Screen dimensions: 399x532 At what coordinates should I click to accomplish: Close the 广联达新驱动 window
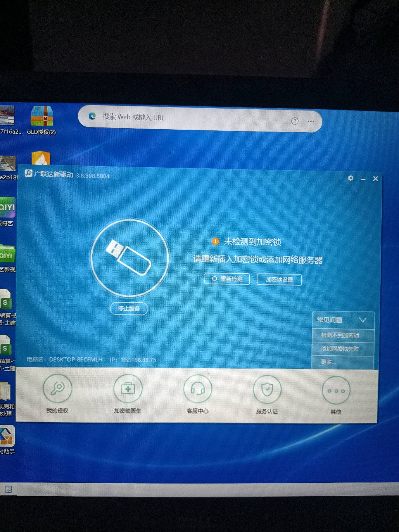pos(375,178)
